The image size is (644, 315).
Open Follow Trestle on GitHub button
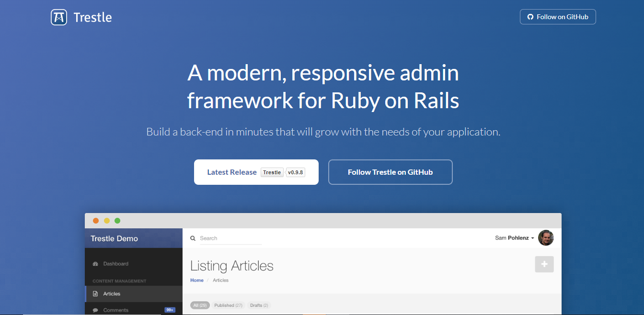390,172
